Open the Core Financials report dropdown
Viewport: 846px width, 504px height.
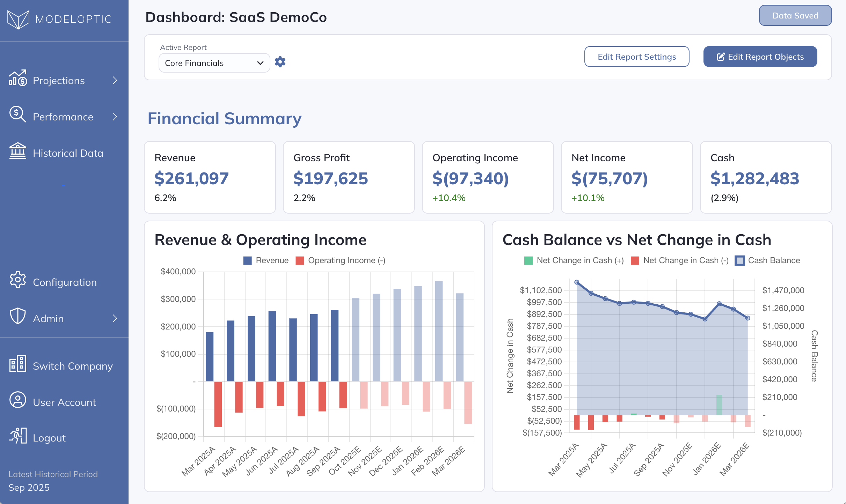214,63
